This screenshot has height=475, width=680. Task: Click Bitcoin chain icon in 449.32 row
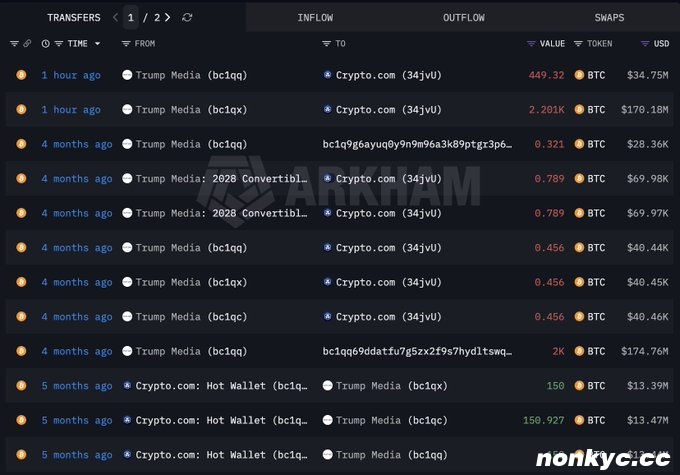pyautogui.click(x=21, y=75)
